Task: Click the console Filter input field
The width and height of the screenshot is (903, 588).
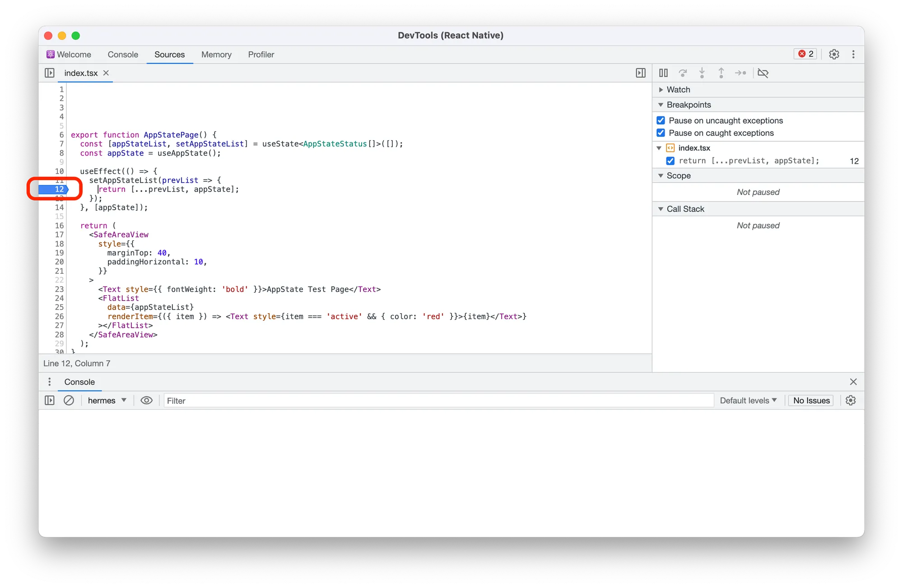Action: 438,400
